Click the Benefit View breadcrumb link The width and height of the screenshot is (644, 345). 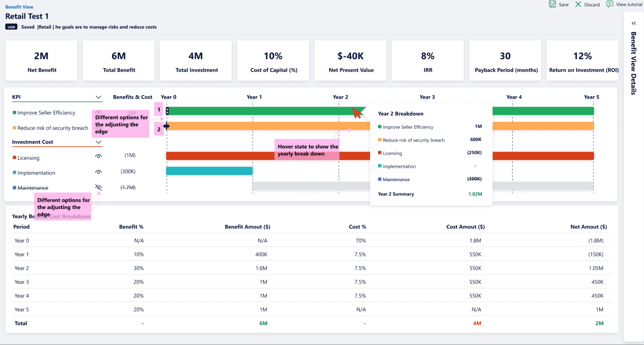pos(19,7)
